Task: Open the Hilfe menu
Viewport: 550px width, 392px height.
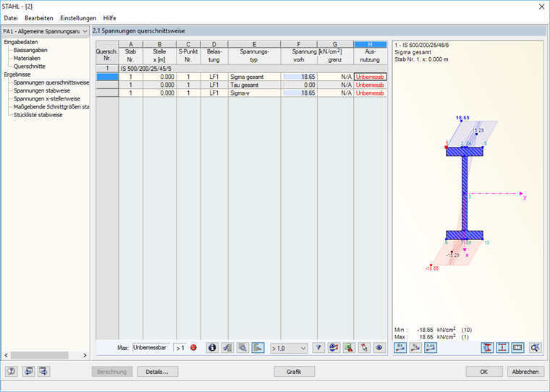Action: [109, 18]
